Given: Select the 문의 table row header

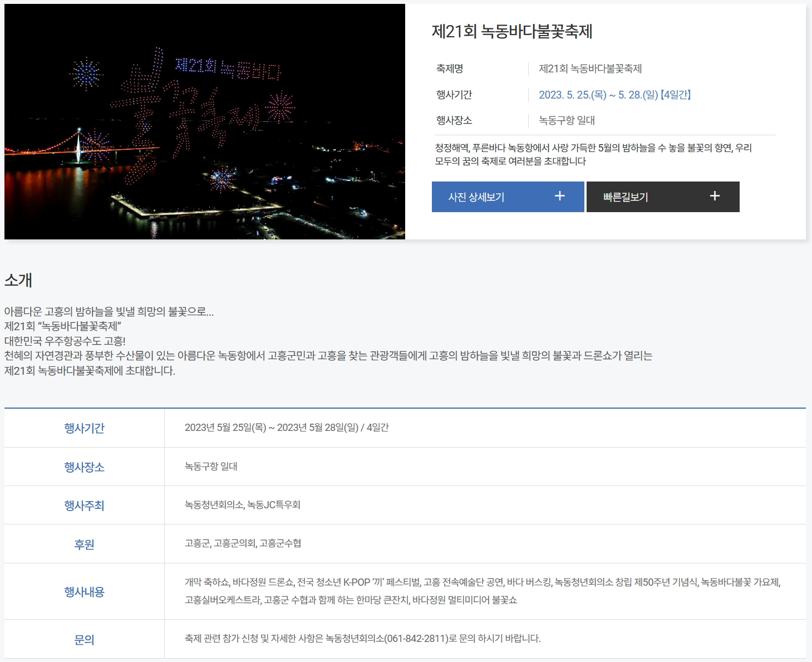Looking at the screenshot, I should click(84, 640).
